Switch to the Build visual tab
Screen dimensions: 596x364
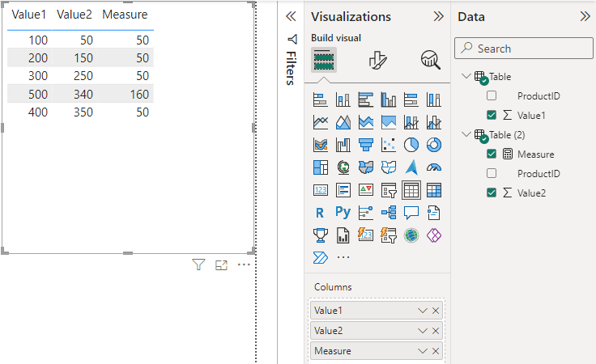tap(324, 60)
